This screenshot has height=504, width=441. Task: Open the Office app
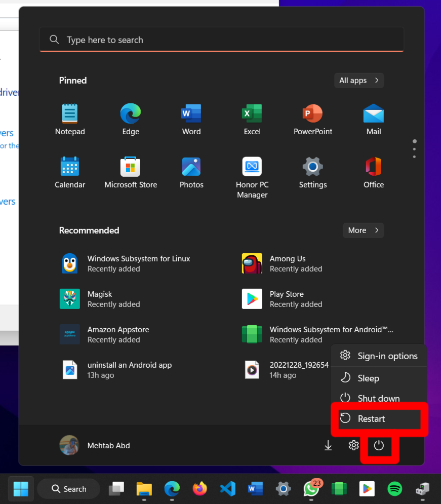click(374, 173)
